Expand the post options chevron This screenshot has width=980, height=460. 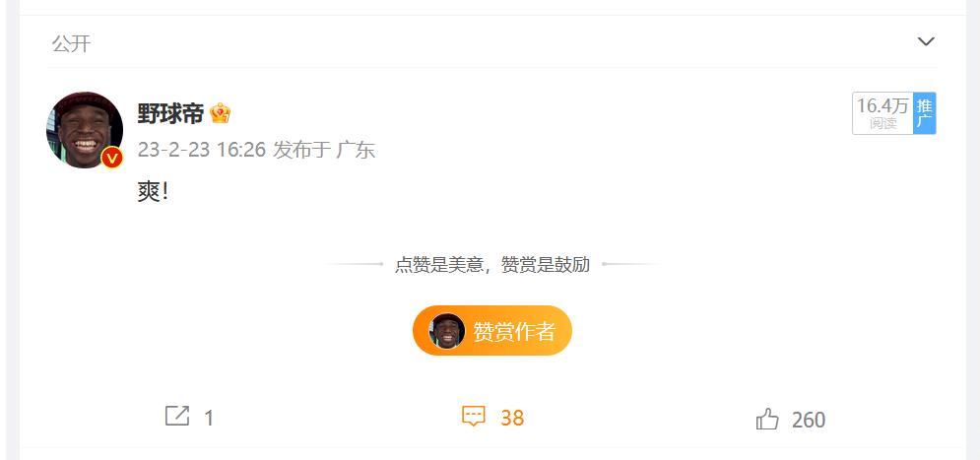coord(926,42)
